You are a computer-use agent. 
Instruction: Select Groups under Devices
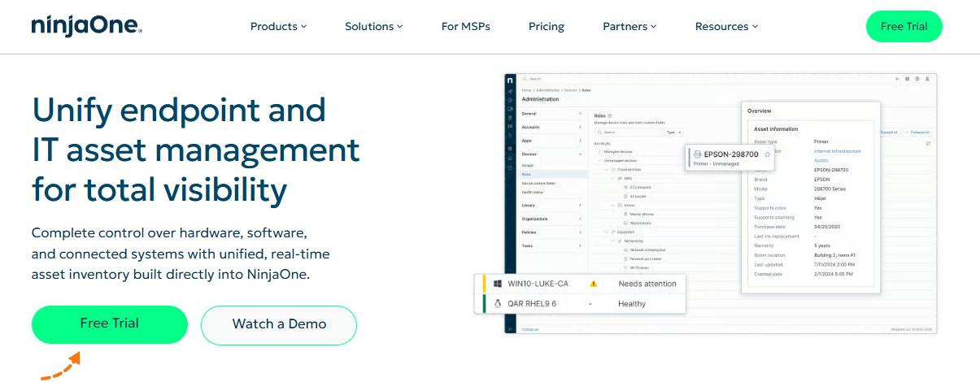coord(528,165)
